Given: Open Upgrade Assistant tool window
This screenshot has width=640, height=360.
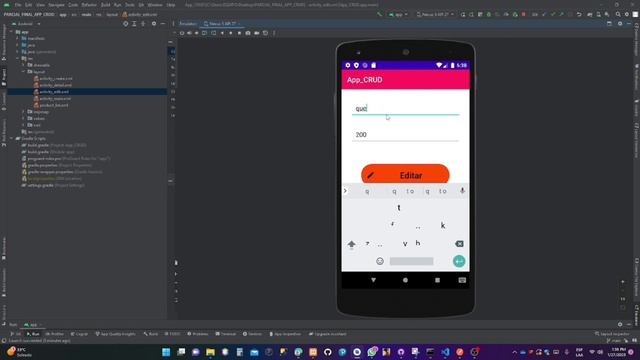Looking at the screenshot, I should (328, 334).
